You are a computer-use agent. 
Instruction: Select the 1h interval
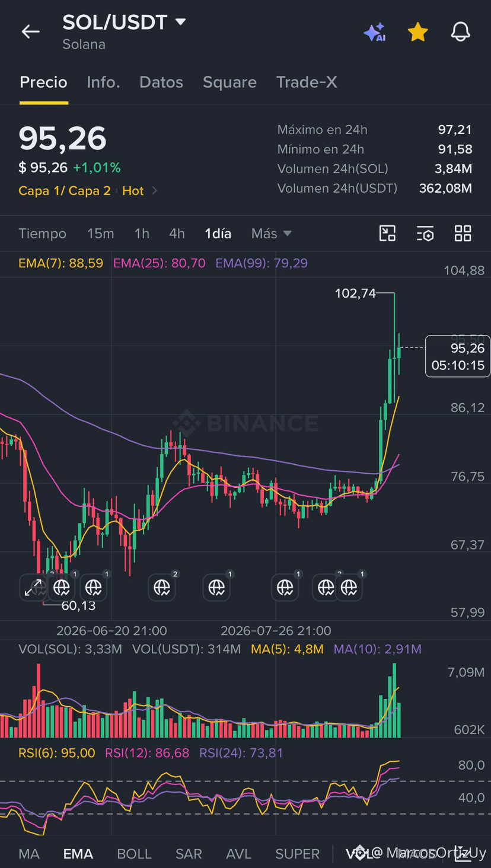[x=142, y=234]
